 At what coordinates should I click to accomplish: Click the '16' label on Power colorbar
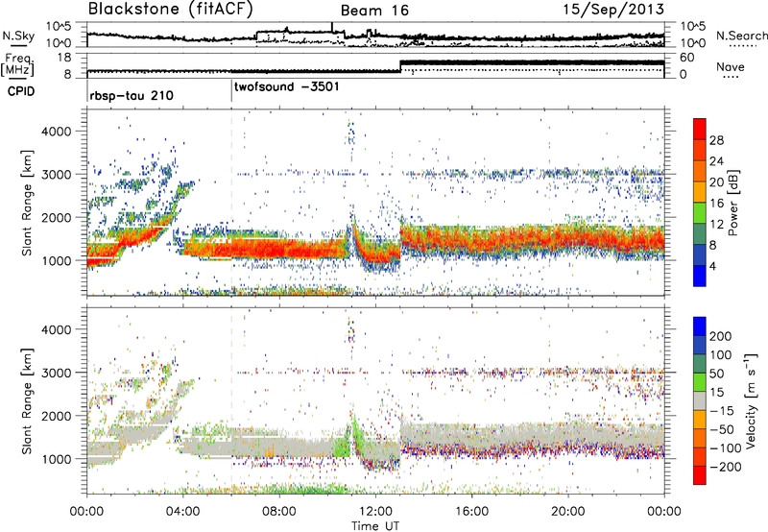(716, 204)
